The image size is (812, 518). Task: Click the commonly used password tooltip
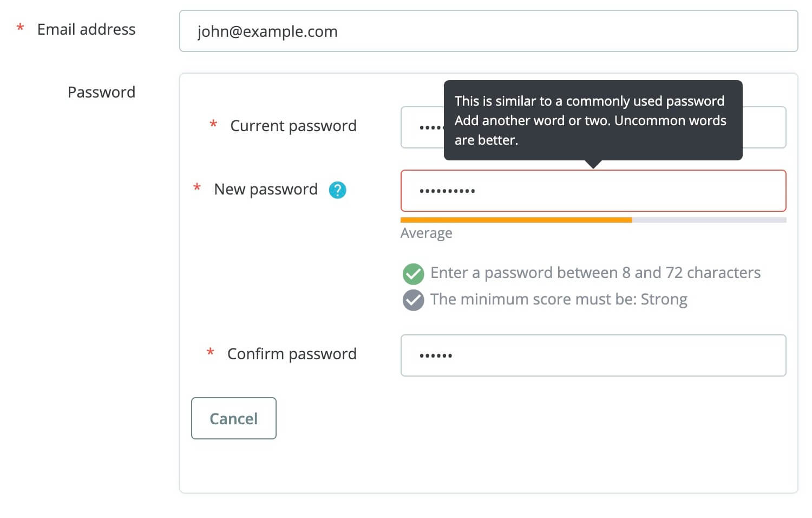[593, 120]
